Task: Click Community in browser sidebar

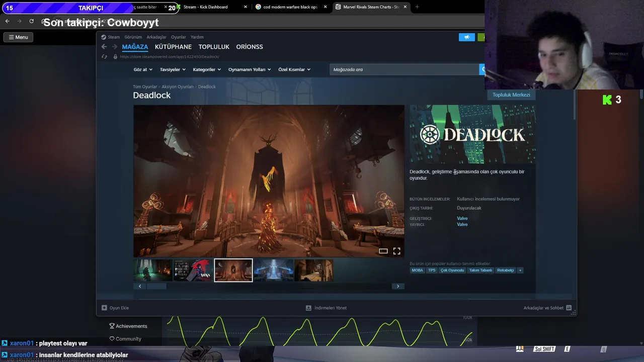Action: (x=125, y=339)
